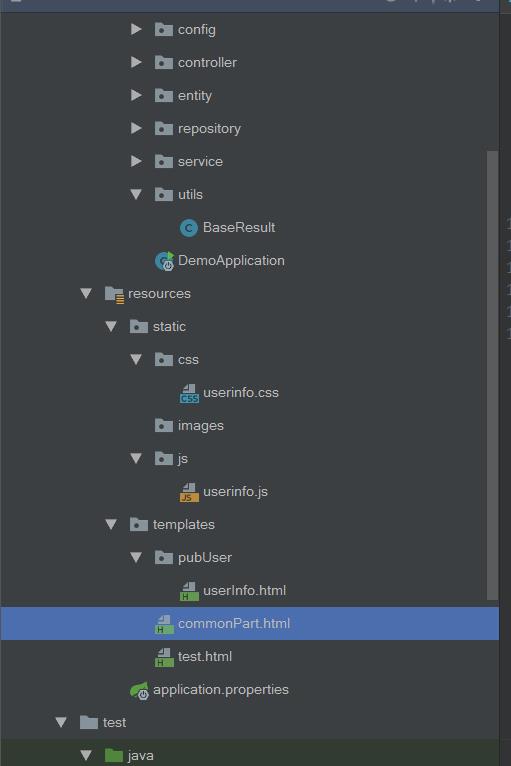Click the application.properties Spring leaf icon
The image size is (511, 766).
coord(139,690)
